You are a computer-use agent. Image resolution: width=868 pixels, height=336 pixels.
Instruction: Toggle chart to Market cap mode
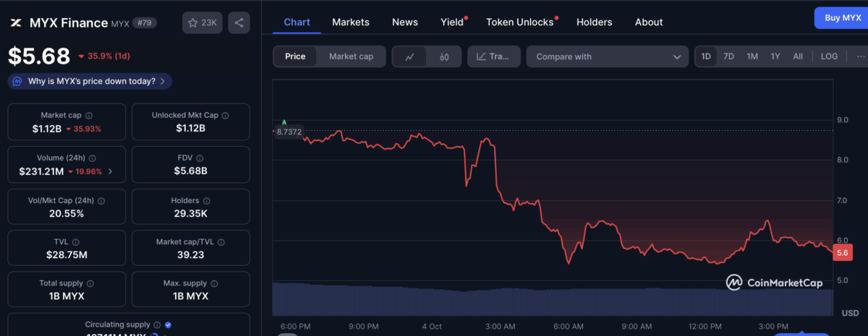click(x=351, y=56)
